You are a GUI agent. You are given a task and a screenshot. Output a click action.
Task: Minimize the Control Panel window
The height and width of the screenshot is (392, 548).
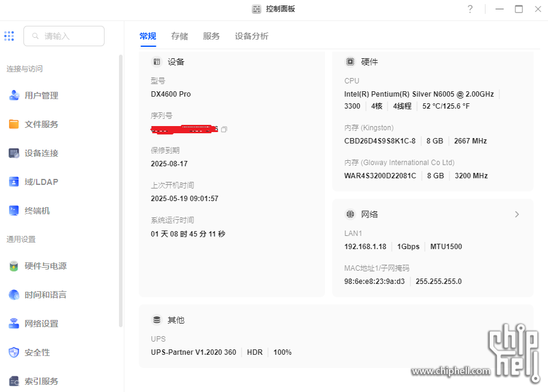pos(500,9)
